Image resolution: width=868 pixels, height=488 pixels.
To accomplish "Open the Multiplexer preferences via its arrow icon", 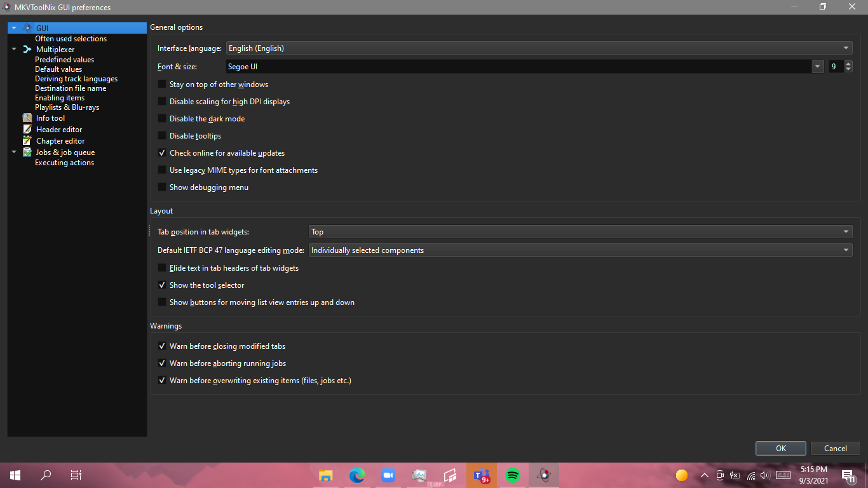I will click(x=27, y=49).
